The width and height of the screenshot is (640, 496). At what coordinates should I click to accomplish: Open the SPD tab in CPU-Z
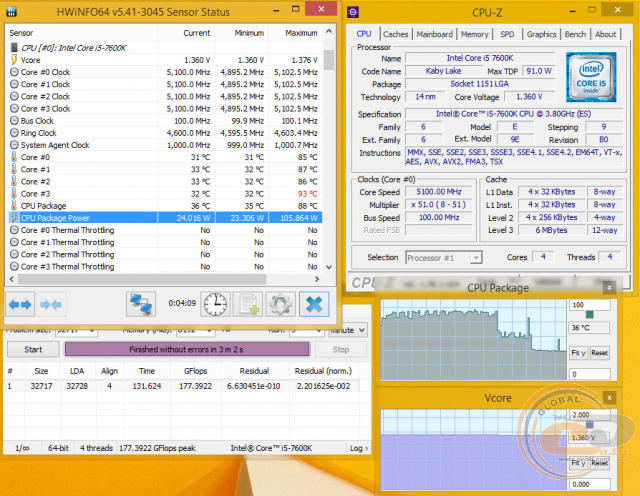(507, 34)
